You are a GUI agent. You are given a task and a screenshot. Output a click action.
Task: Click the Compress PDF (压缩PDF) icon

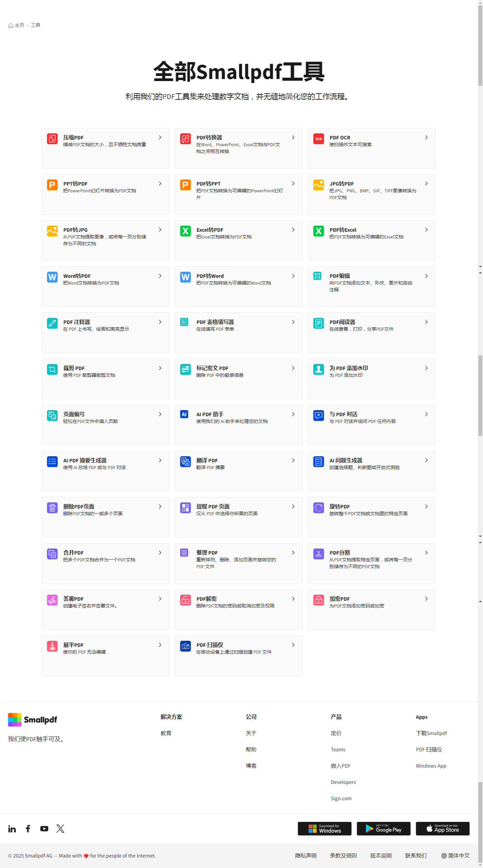pyautogui.click(x=52, y=139)
